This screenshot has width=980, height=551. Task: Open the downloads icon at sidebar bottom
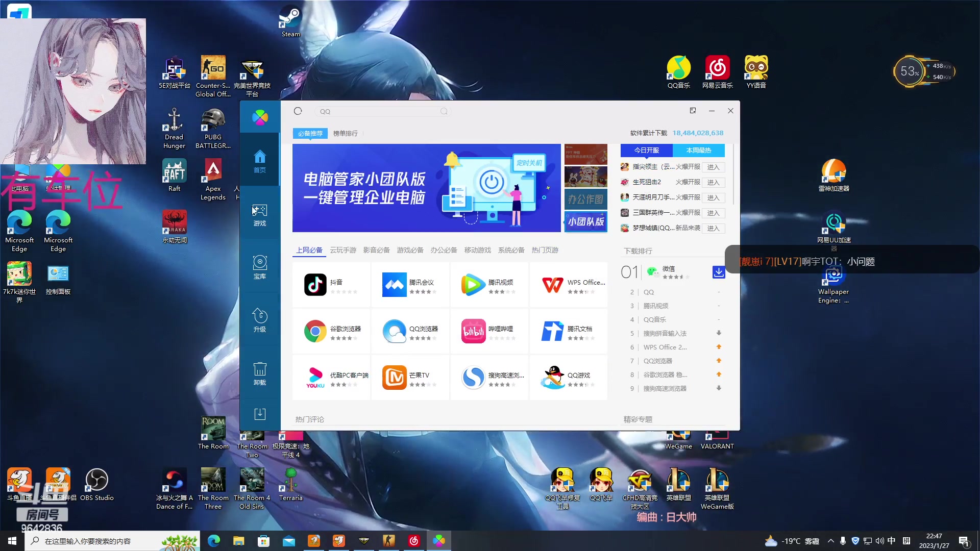pyautogui.click(x=260, y=414)
